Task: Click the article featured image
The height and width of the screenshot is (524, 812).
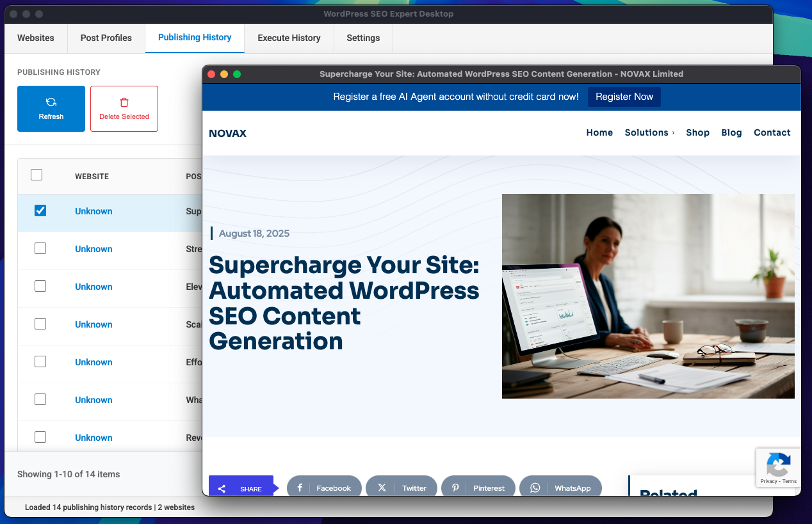Action: point(648,296)
